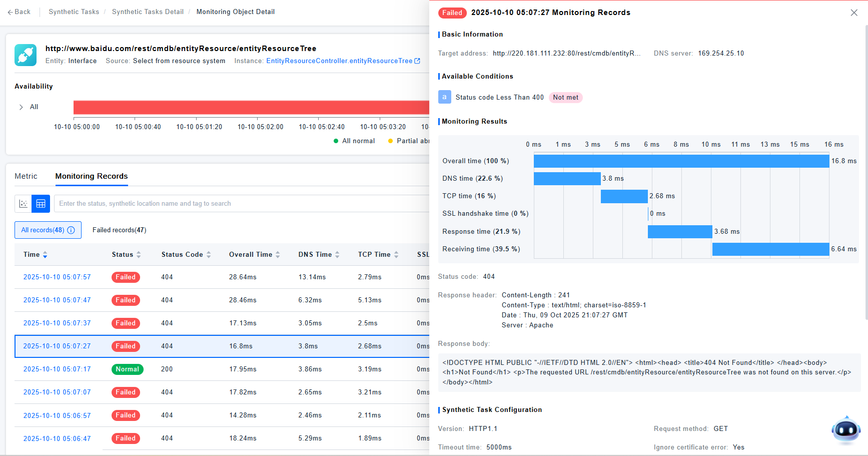The image size is (868, 456).
Task: Expand the All availability row
Action: click(x=21, y=107)
